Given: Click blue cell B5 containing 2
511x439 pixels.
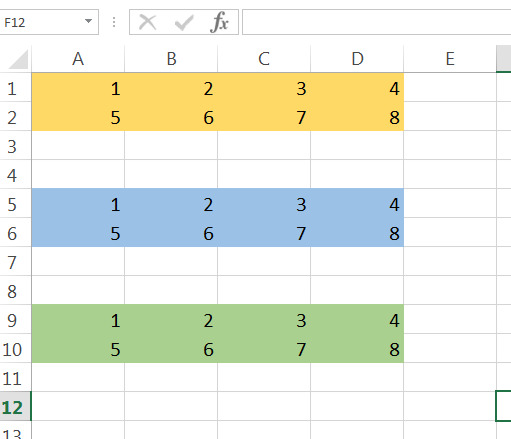Looking at the screenshot, I should click(x=171, y=203).
